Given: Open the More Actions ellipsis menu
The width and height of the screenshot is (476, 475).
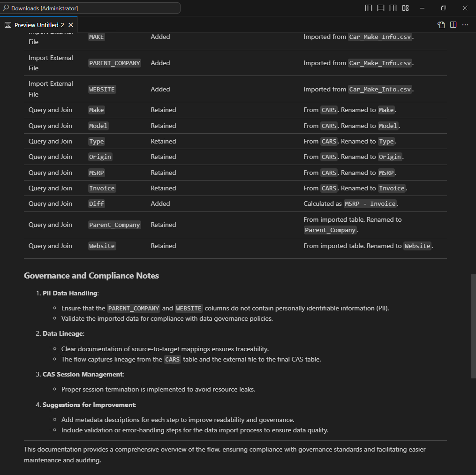Looking at the screenshot, I should tap(465, 24).
